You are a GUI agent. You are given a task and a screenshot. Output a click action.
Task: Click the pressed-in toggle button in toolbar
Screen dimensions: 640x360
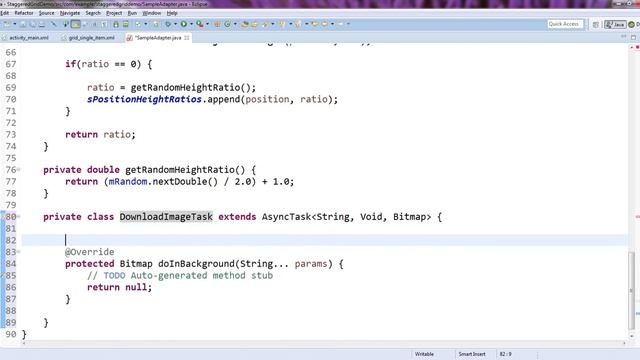76,24
